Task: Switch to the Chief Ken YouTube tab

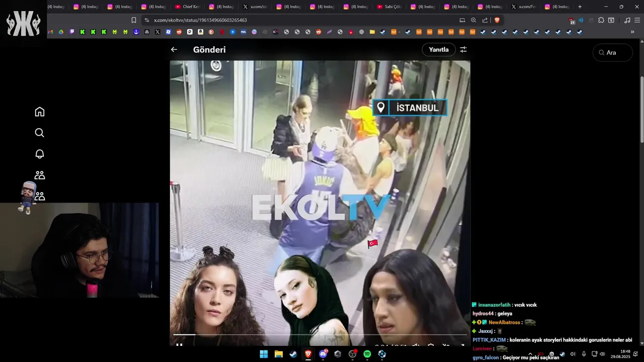Action: (x=187, y=7)
